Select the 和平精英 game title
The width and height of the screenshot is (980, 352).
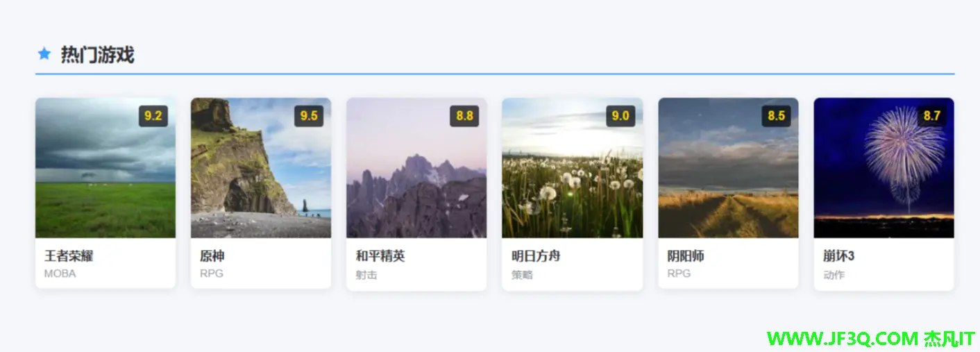tap(380, 256)
